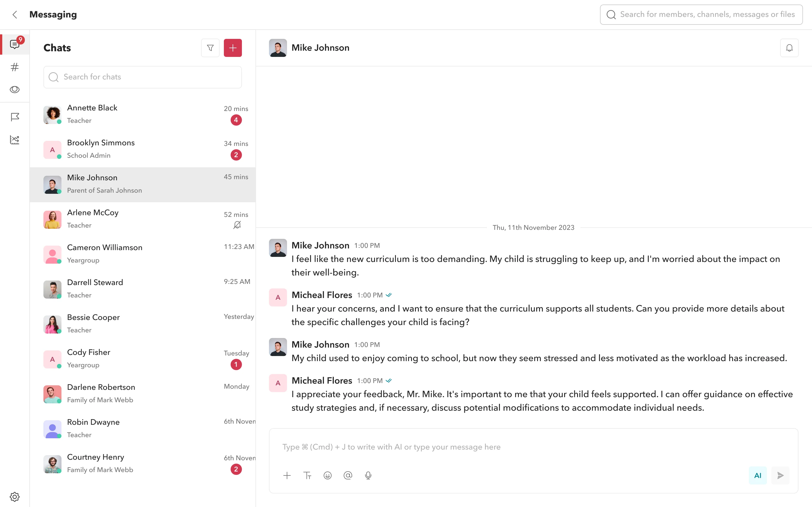
Task: Open the channels hashtag sidebar icon
Action: click(14, 67)
